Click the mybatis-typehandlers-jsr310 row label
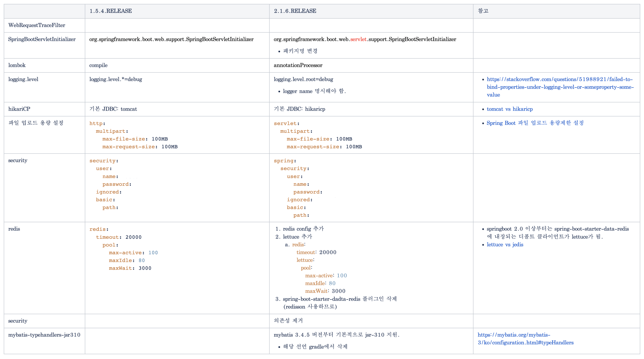Image resolution: width=644 pixels, height=359 pixels. (44, 335)
